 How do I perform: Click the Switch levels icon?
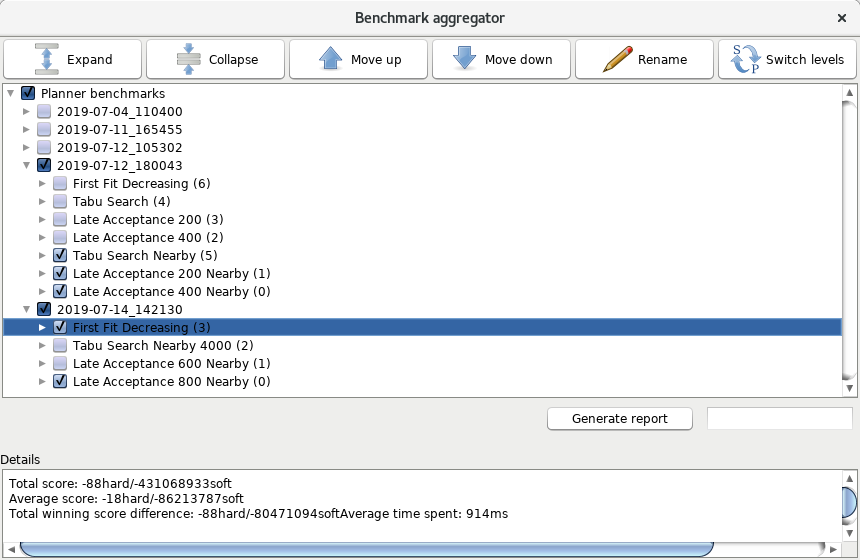tap(745, 59)
